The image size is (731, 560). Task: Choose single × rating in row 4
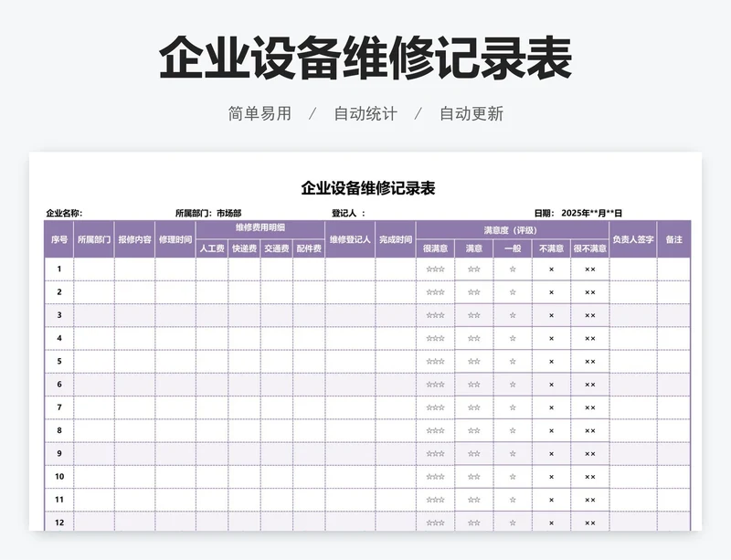pos(551,339)
